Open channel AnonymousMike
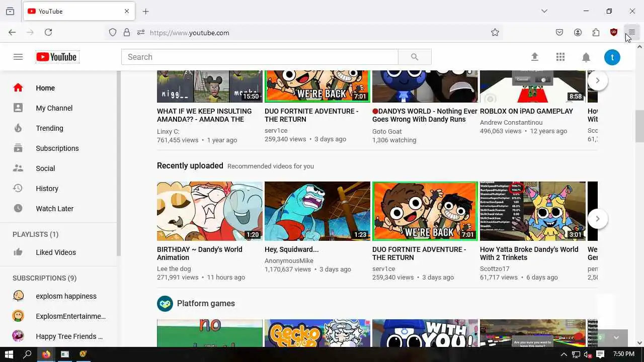Screen dimensions: 644x362 pos(289,261)
